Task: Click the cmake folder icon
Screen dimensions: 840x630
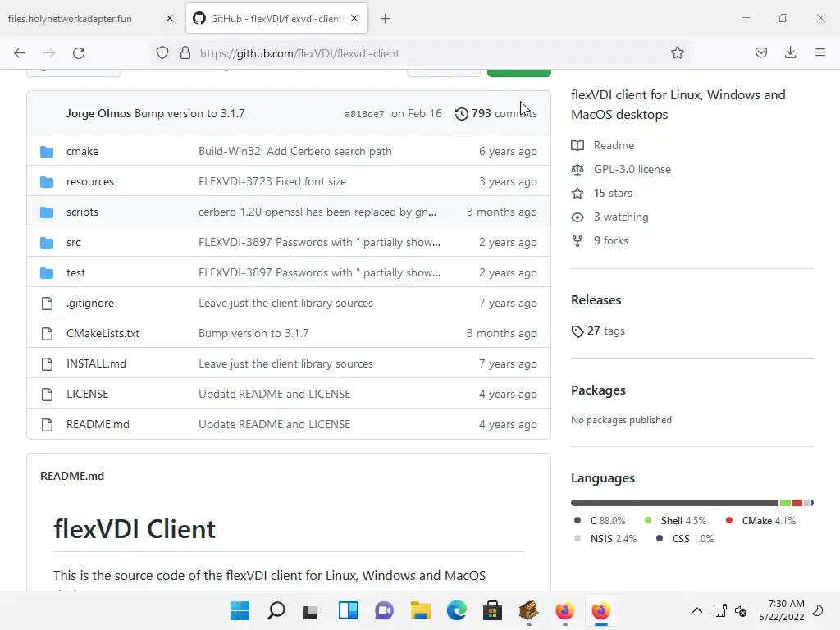Action: click(x=47, y=152)
